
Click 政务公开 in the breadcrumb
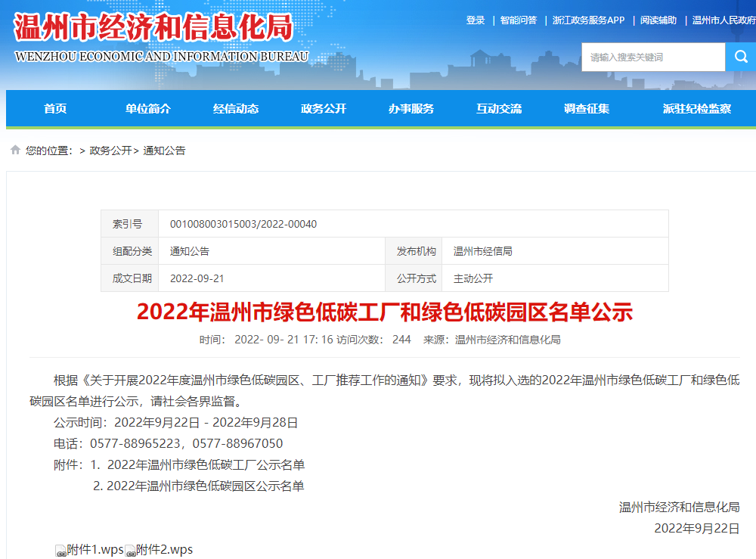[x=111, y=151]
